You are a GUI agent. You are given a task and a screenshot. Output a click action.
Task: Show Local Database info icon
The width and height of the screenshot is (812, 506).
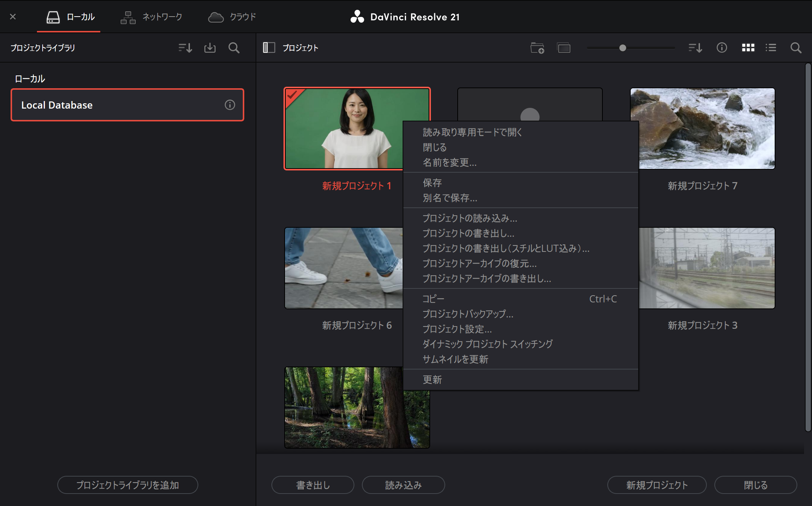[x=230, y=105]
